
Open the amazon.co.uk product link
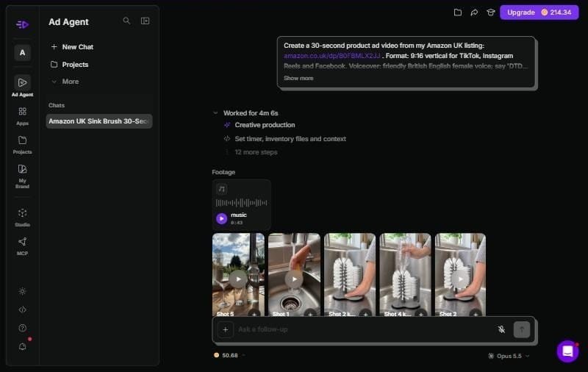(332, 56)
